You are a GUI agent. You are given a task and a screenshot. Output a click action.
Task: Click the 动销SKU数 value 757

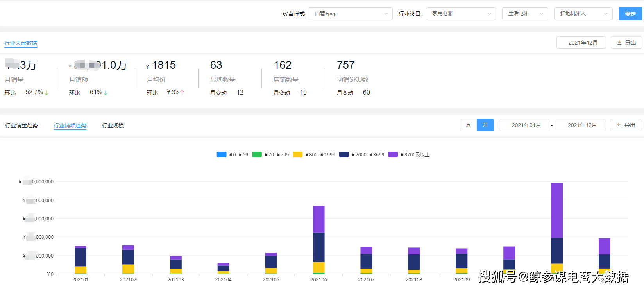coord(346,65)
